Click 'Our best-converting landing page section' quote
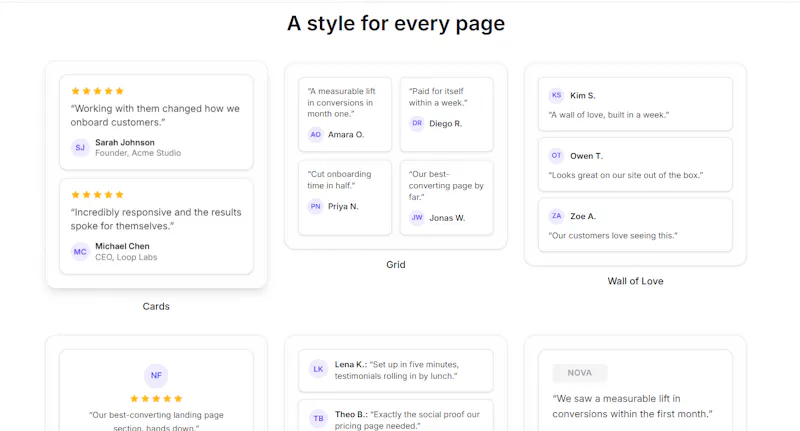The width and height of the screenshot is (800, 431). pyautogui.click(x=156, y=421)
